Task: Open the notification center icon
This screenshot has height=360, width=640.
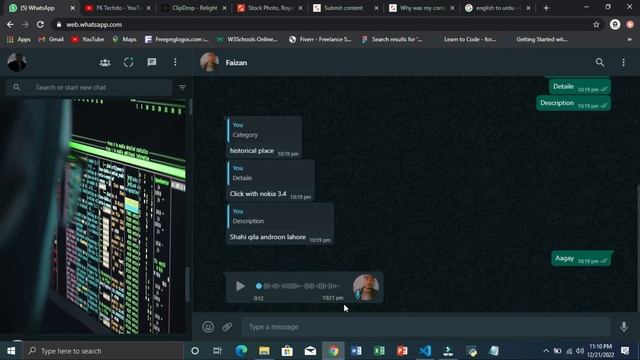Action: (625, 351)
